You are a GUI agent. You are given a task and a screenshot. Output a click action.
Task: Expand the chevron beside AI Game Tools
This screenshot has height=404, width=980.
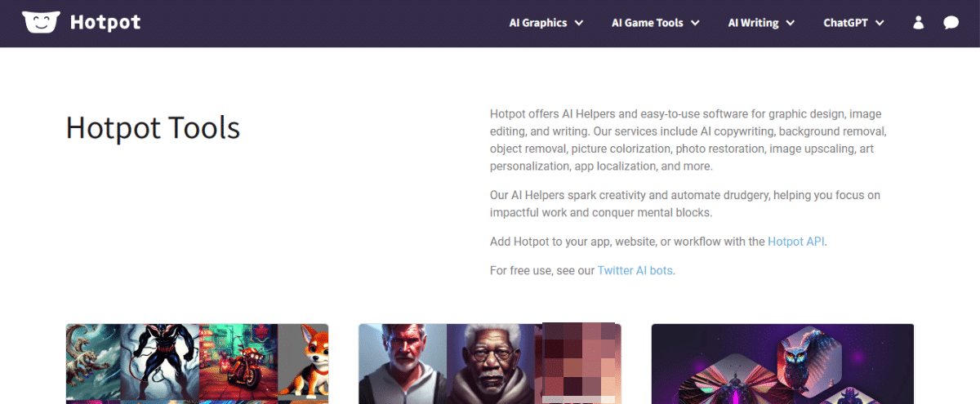[696, 23]
